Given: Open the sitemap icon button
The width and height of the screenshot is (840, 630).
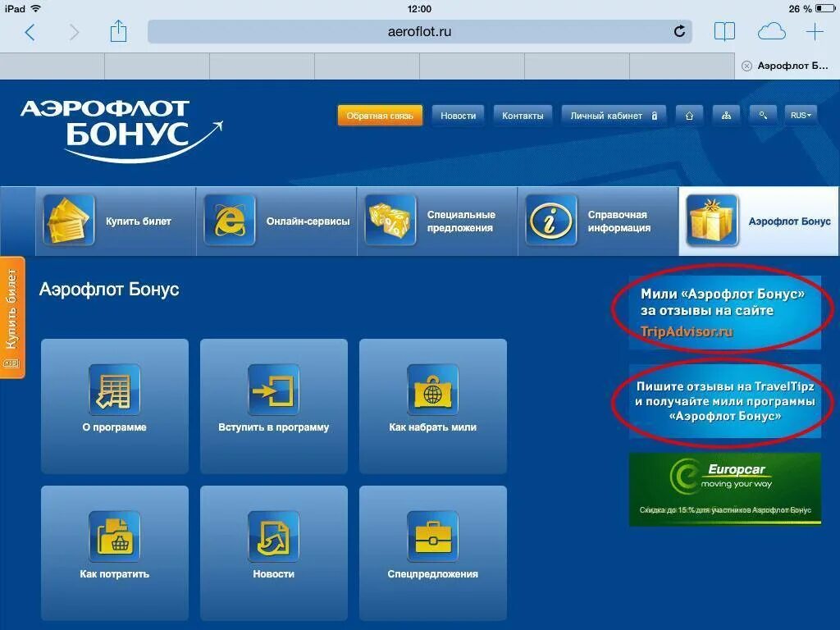Looking at the screenshot, I should 727,116.
